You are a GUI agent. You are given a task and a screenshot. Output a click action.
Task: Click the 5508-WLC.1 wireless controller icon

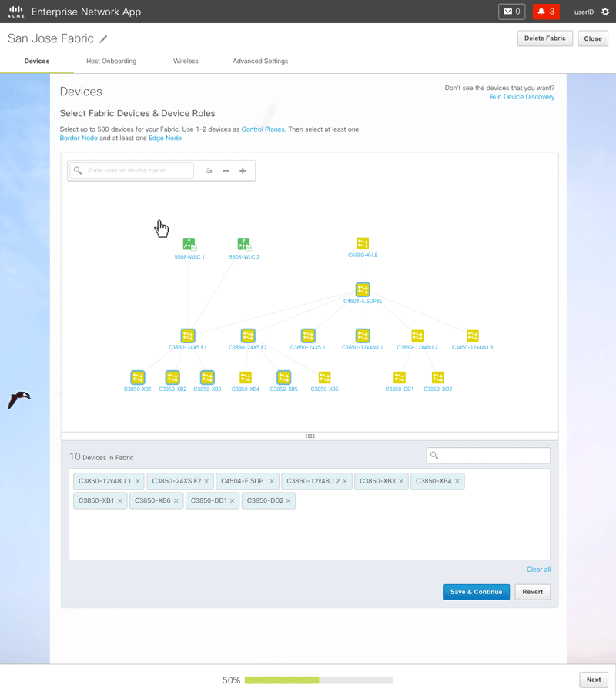189,244
